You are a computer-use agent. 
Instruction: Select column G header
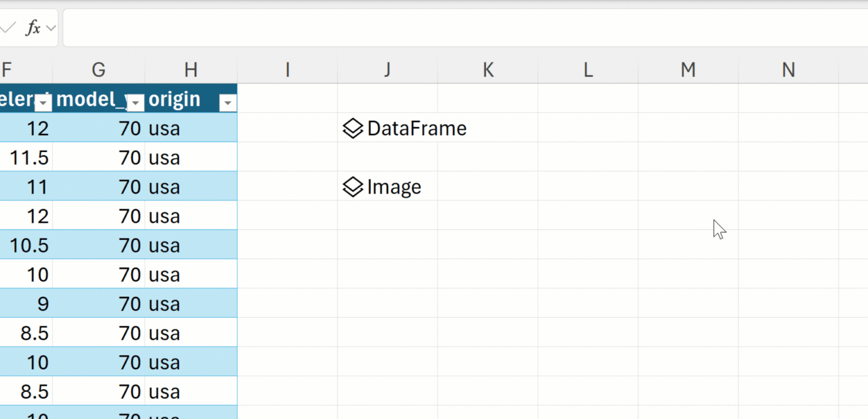coord(98,70)
